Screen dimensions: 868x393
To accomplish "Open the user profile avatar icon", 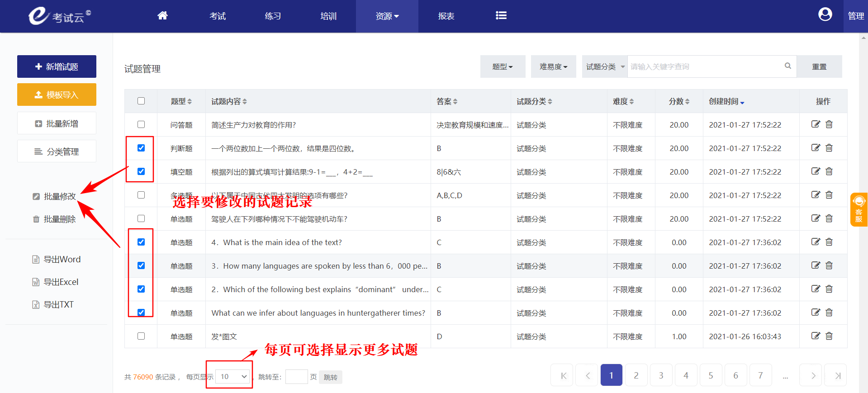I will pyautogui.click(x=825, y=15).
